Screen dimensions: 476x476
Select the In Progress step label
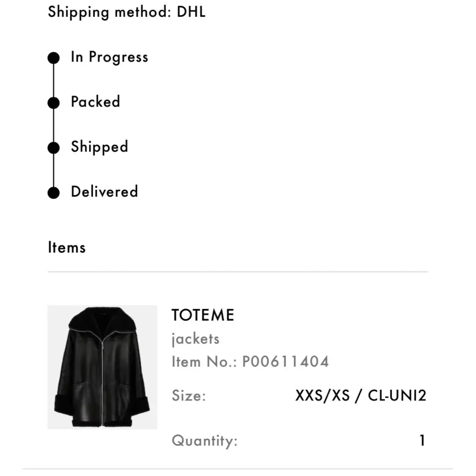click(x=109, y=57)
